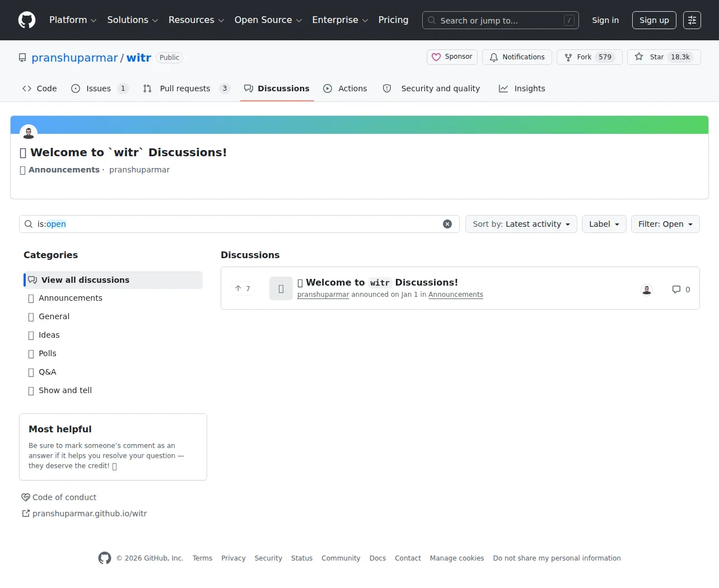
Task: Open the witr repository link
Action: click(x=139, y=58)
